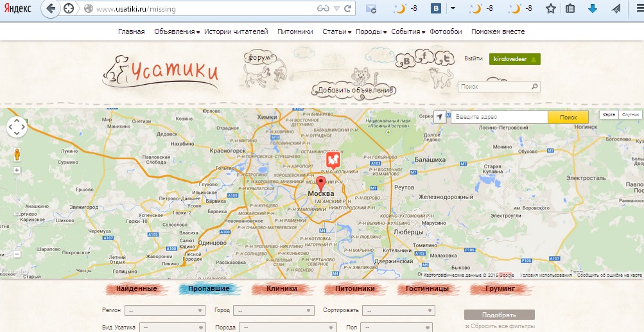Switch map to Карта view
Image resolution: width=644 pixels, height=332 pixels.
click(609, 114)
